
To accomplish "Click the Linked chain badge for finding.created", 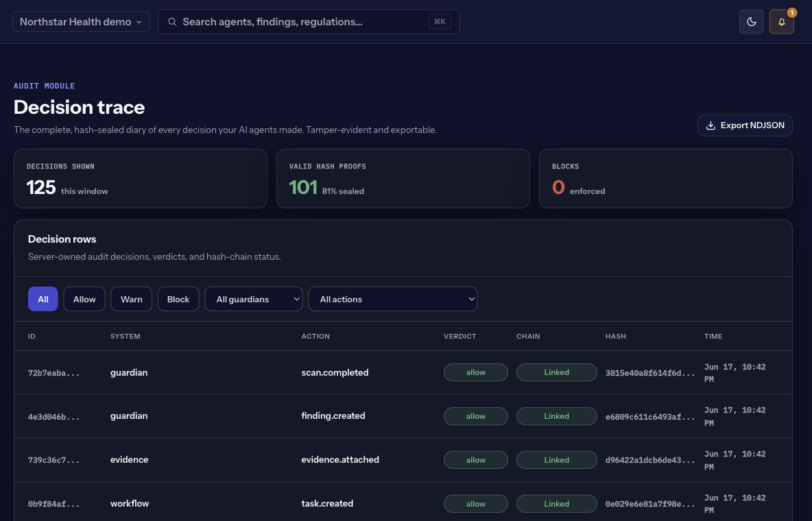I will [x=557, y=416].
